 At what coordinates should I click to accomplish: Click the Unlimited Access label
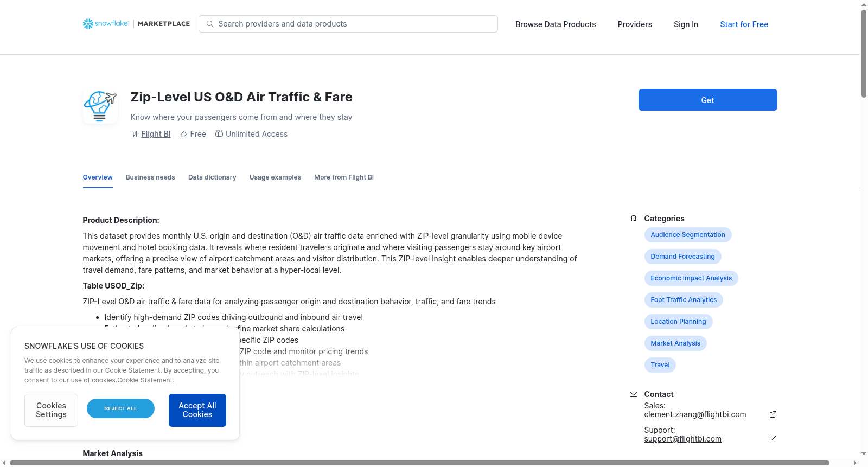257,134
